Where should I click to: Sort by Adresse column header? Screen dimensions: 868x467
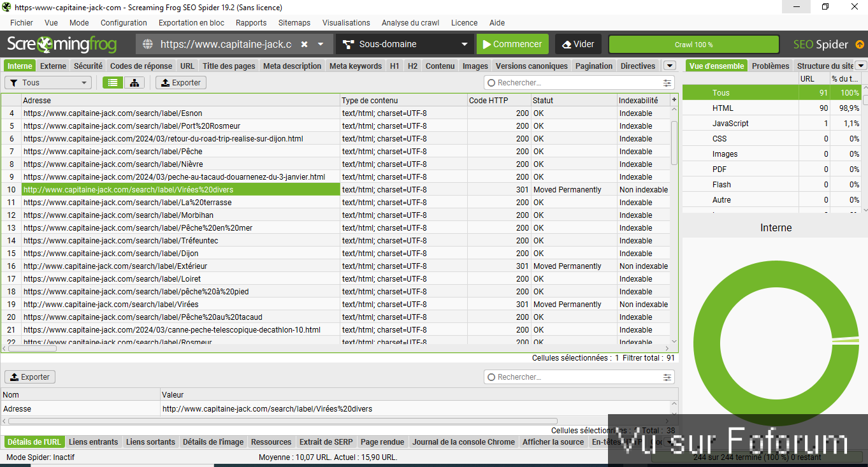180,100
